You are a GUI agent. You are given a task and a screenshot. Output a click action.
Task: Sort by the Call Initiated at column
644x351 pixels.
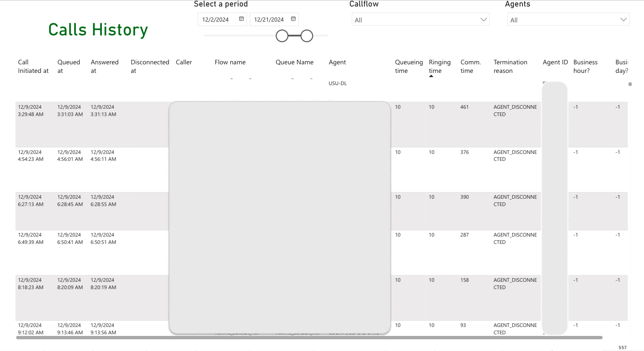(33, 66)
